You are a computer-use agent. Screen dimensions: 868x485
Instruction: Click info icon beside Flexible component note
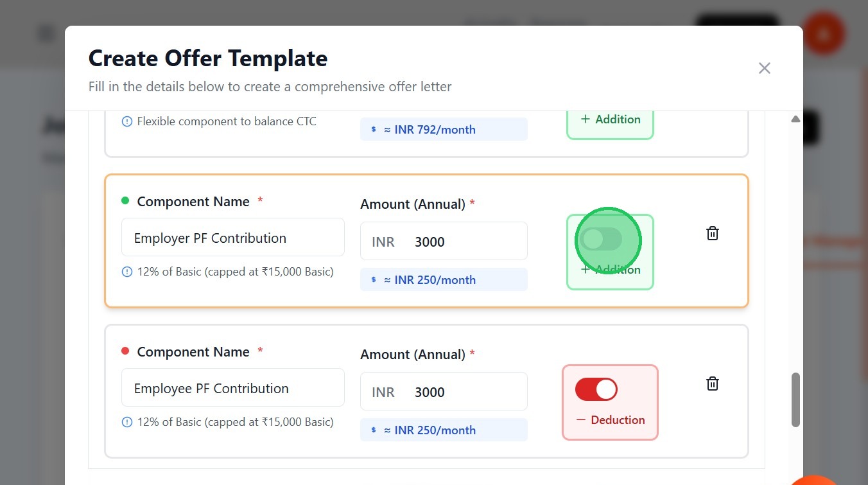pos(127,121)
